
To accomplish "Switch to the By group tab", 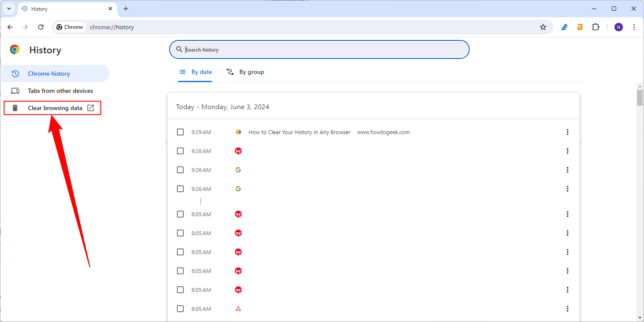I will pyautogui.click(x=245, y=72).
